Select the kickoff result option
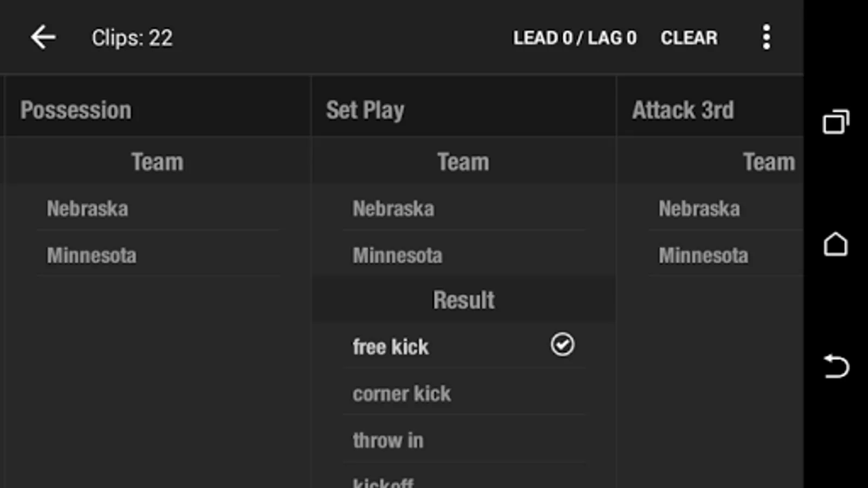The image size is (868, 488). tap(383, 482)
